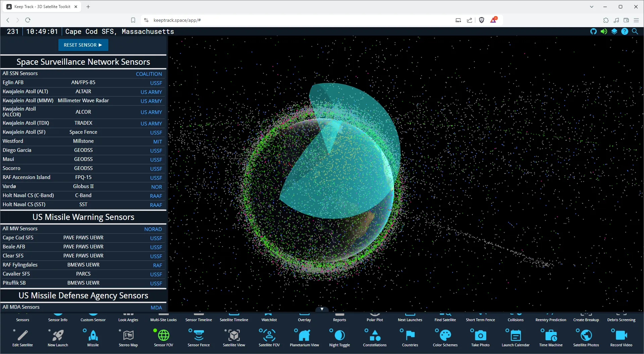Open the Countries filter
The width and height of the screenshot is (644, 354).
click(x=410, y=337)
